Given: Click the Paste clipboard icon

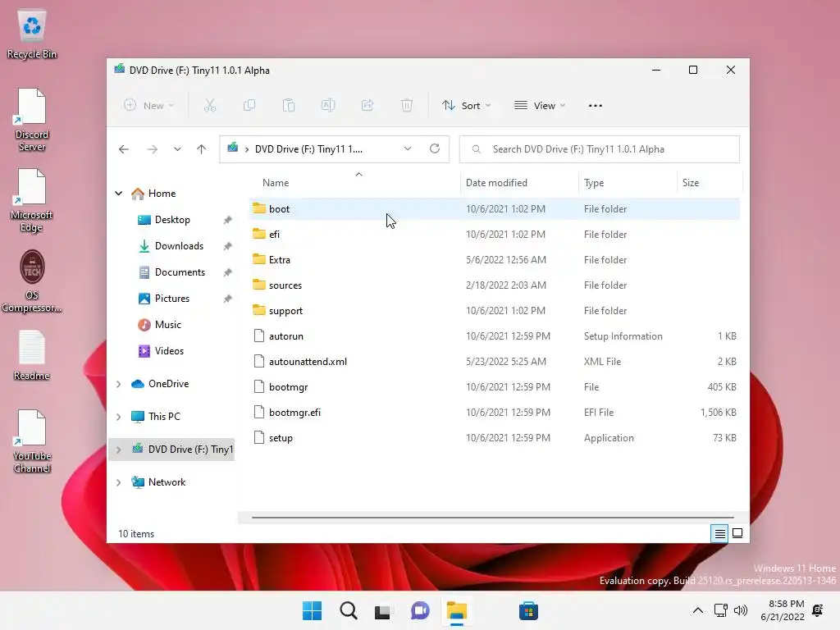Looking at the screenshot, I should tap(289, 106).
